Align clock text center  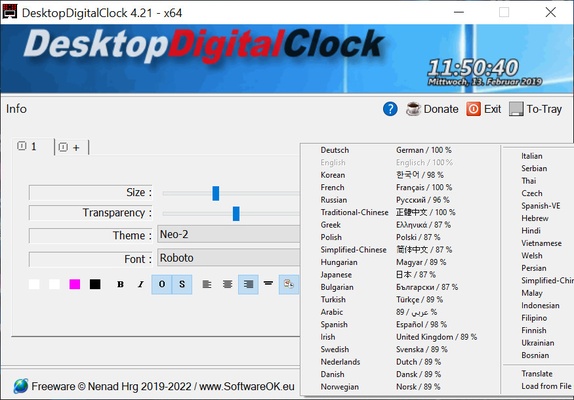[227, 284]
